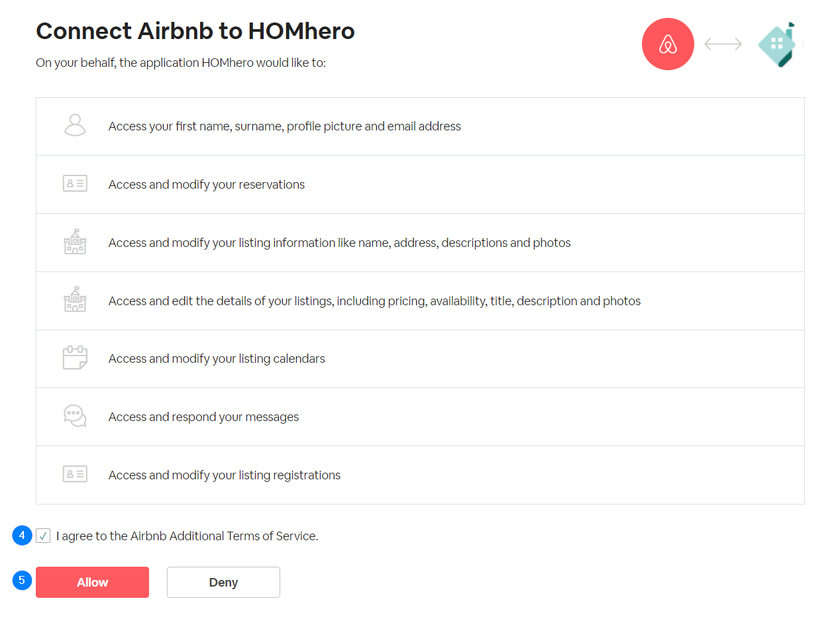This screenshot has width=840, height=623.
Task: Click the red Airbnb logo circle
Action: [x=668, y=44]
